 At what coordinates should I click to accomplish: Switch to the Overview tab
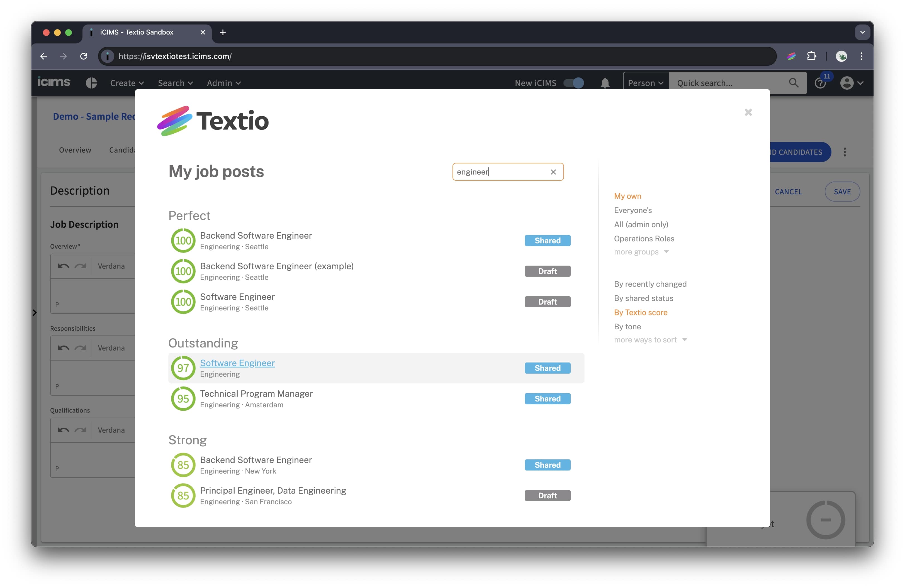pos(75,150)
